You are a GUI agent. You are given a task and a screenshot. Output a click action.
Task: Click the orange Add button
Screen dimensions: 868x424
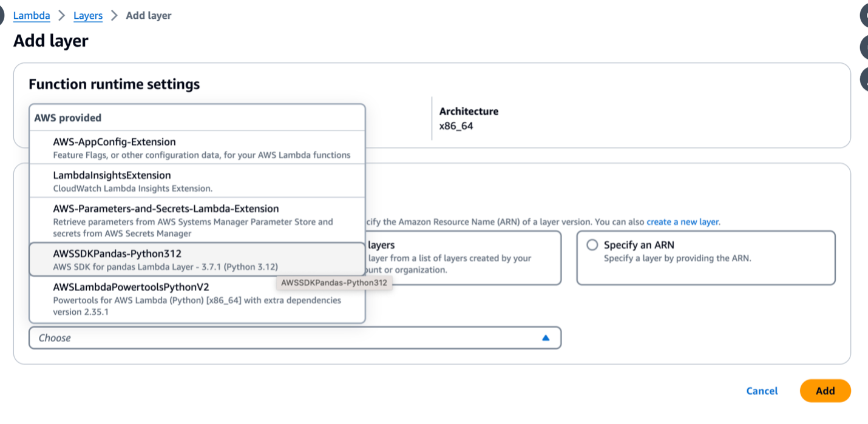[824, 391]
